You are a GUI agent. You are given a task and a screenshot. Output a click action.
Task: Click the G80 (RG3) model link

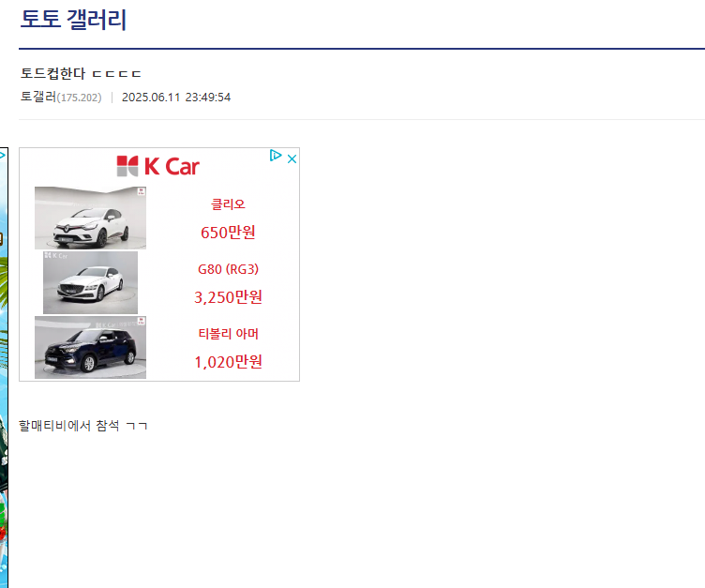point(228,269)
